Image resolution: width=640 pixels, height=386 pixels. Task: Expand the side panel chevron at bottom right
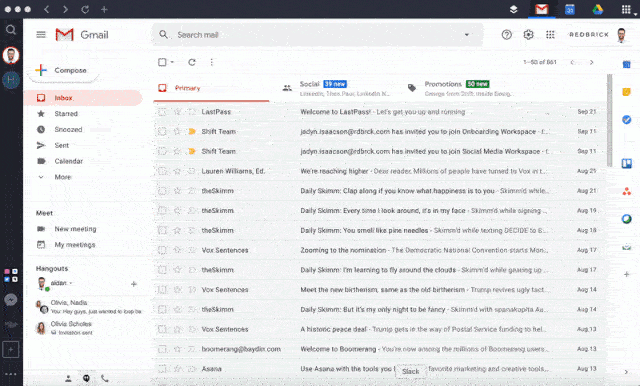point(627,372)
